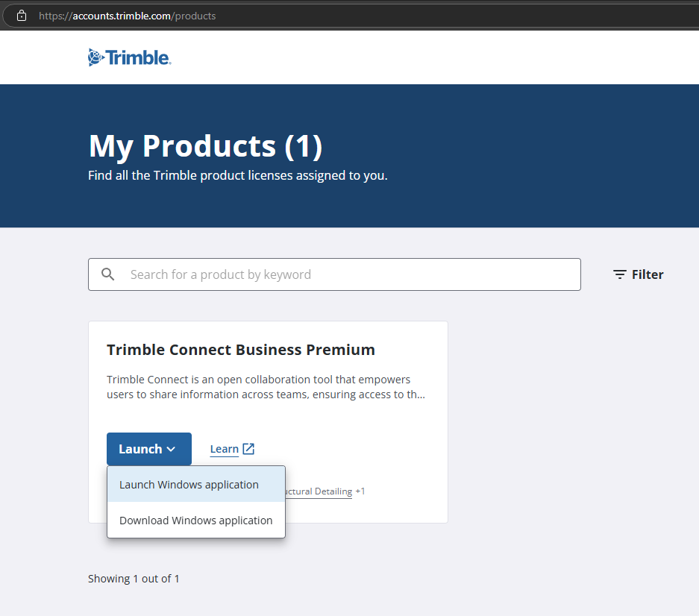Click the Trimble logo
The image size is (699, 616).
(129, 57)
